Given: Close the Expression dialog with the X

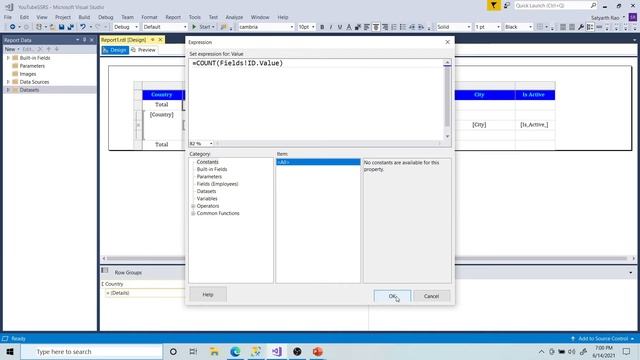Looking at the screenshot, I should (447, 42).
